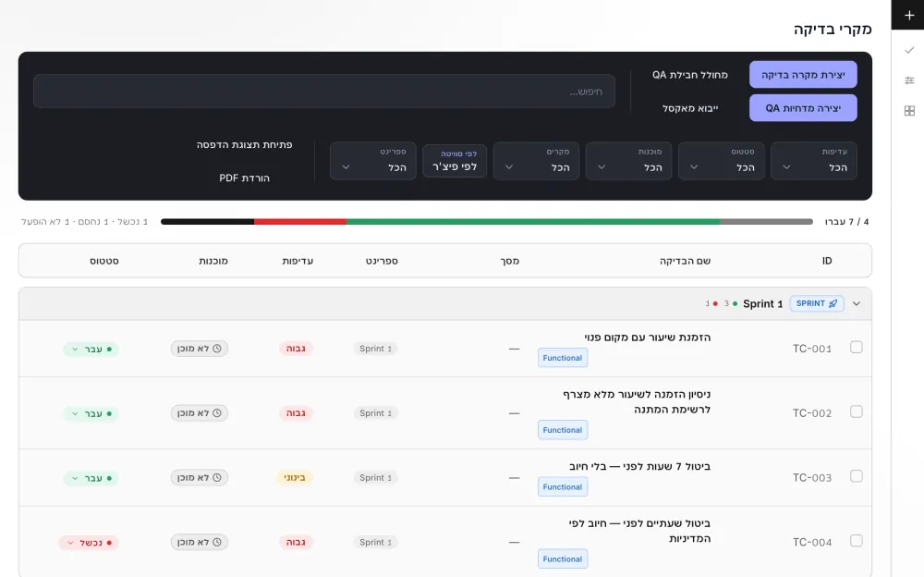
Task: Check the TC-004 row checkbox
Action: click(857, 541)
